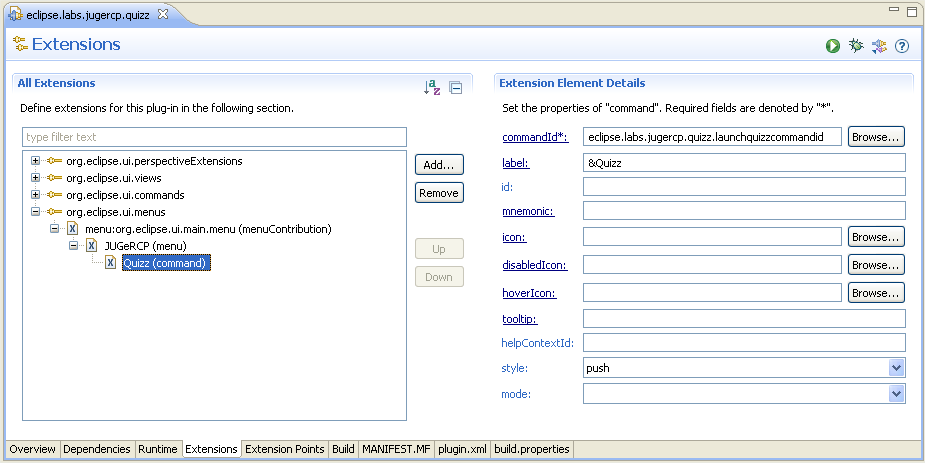Screen dimensions: 925x463
Task: Expand the org.eclipse.ui.perspectiveExtensions node
Action: coord(36,161)
